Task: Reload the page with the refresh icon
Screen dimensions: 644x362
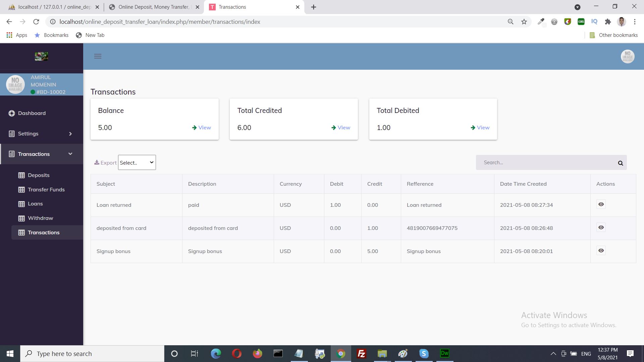Action: [x=36, y=22]
